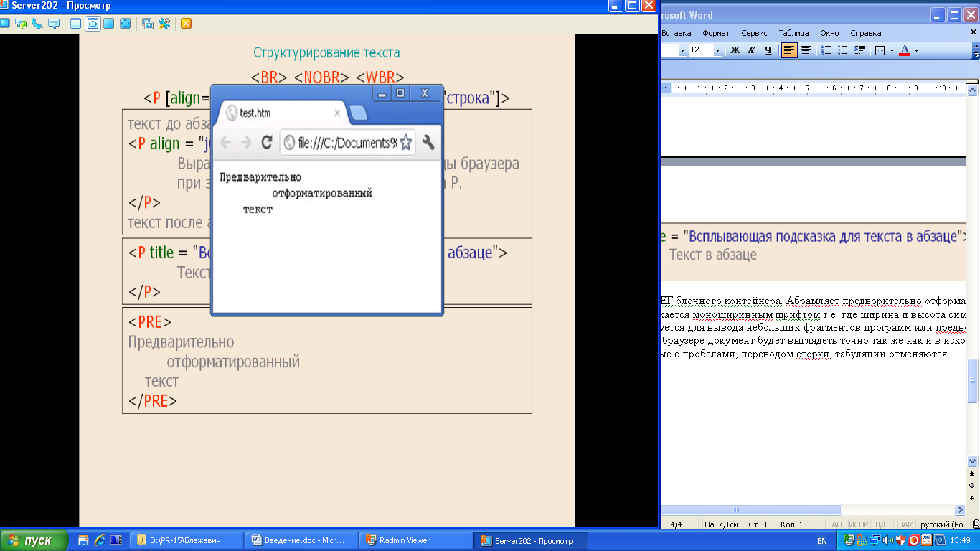Select full screen stretched view icon in Radmin
Viewport: 980px width, 551px height.
pyautogui.click(x=126, y=24)
